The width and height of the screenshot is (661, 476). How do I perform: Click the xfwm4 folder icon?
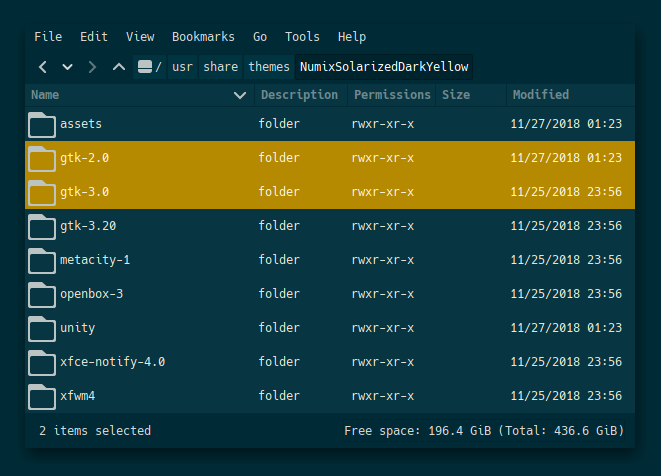(x=42, y=396)
